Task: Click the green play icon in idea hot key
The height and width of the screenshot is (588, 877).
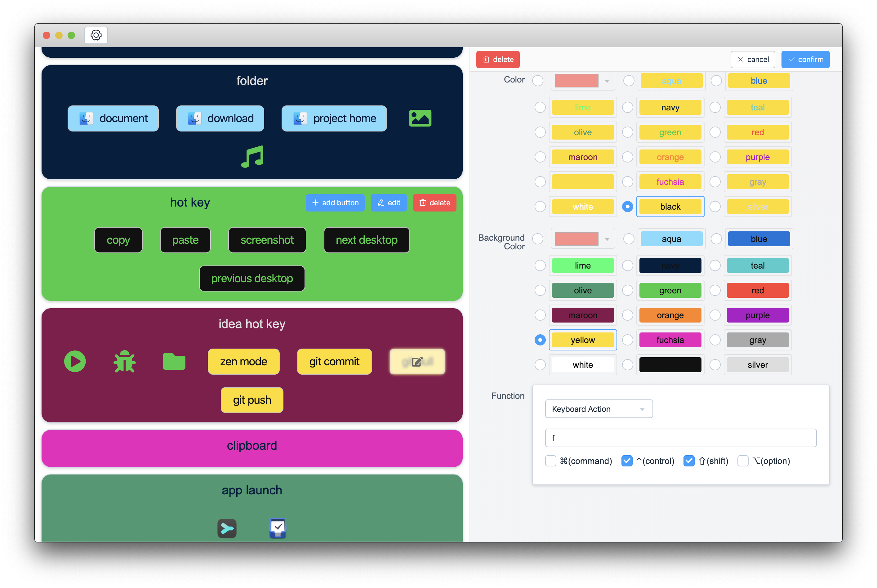Action: (x=75, y=361)
